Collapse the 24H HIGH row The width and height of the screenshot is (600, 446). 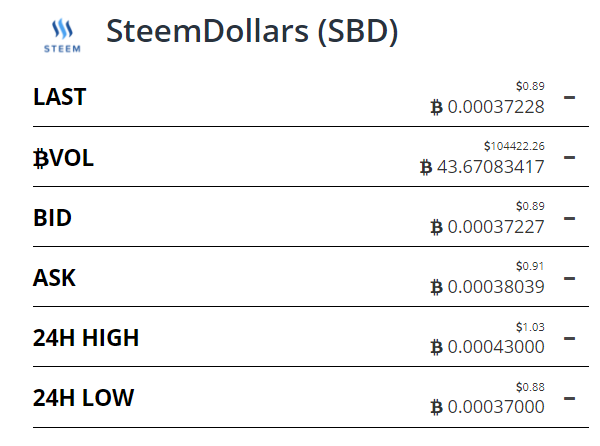(x=570, y=338)
